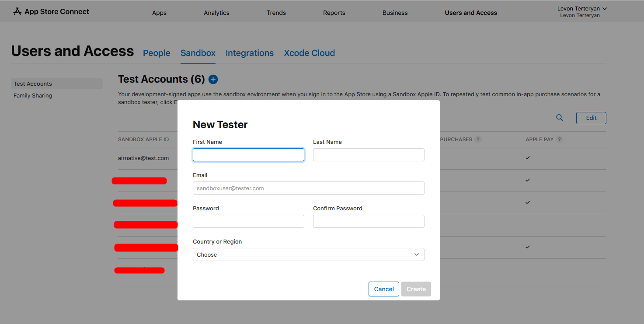The height and width of the screenshot is (324, 644).
Task: Open the Country or Region dropdown
Action: tap(309, 254)
